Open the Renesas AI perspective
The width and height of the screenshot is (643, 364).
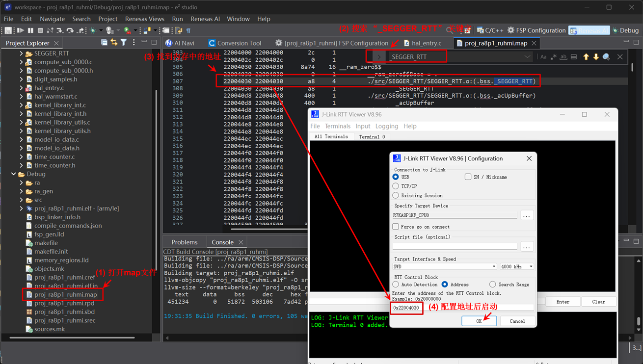(589, 30)
